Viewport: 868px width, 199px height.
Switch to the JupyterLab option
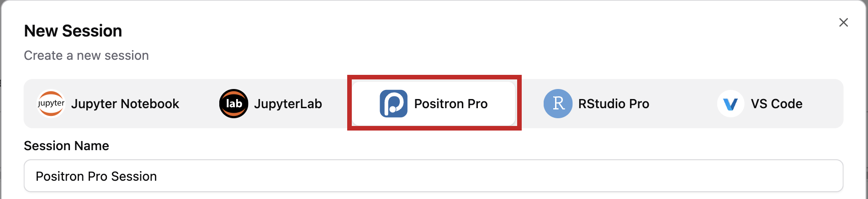288,104
